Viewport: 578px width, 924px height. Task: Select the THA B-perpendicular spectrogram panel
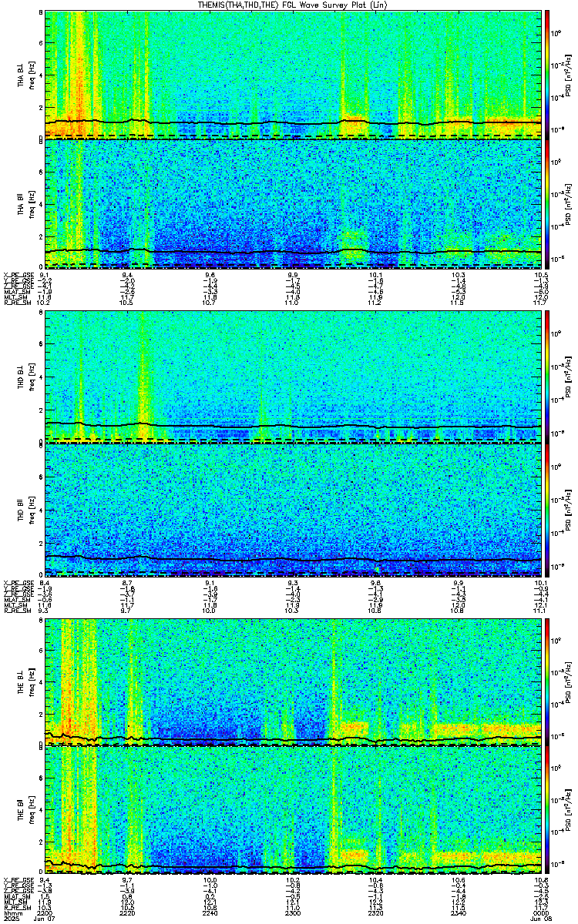(x=293, y=74)
